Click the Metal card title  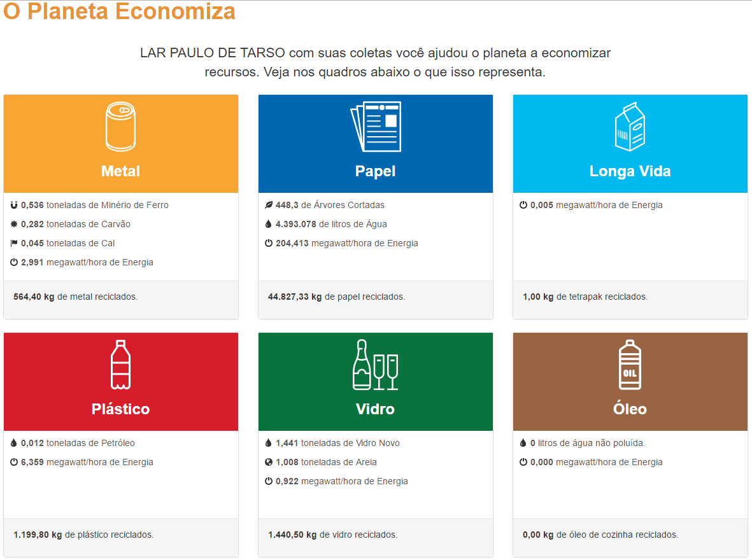click(120, 171)
